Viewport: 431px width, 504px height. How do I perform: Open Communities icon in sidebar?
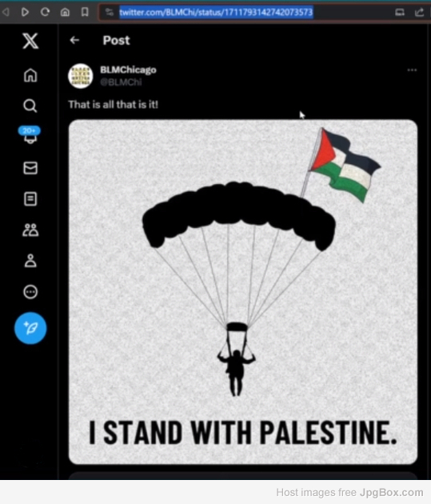tap(30, 230)
